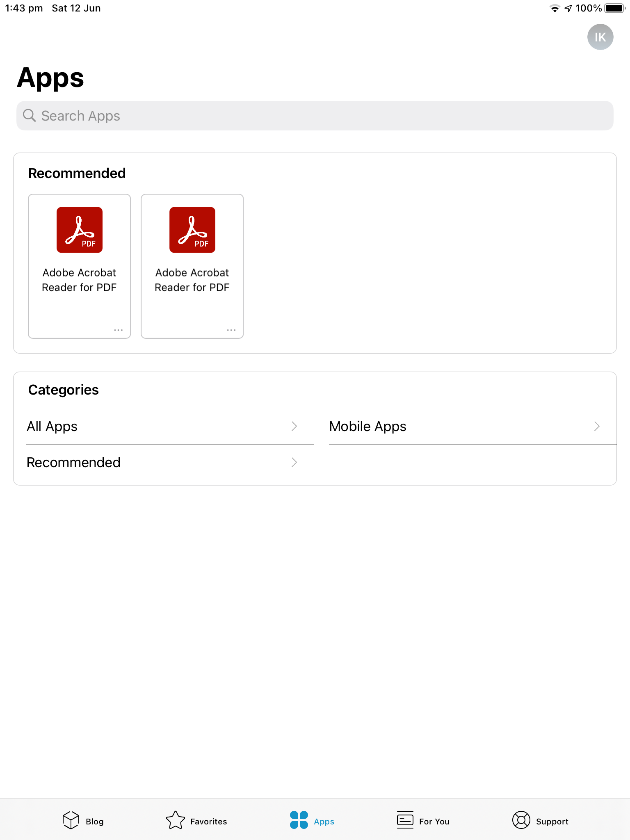Switch to the Support tab label
The image size is (630, 840).
pyautogui.click(x=552, y=822)
